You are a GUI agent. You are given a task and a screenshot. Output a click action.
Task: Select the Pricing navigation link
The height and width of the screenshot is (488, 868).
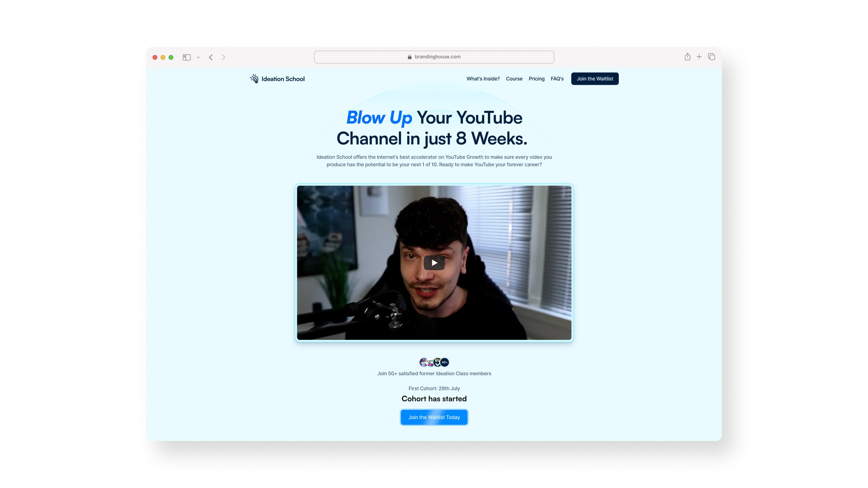(x=536, y=78)
